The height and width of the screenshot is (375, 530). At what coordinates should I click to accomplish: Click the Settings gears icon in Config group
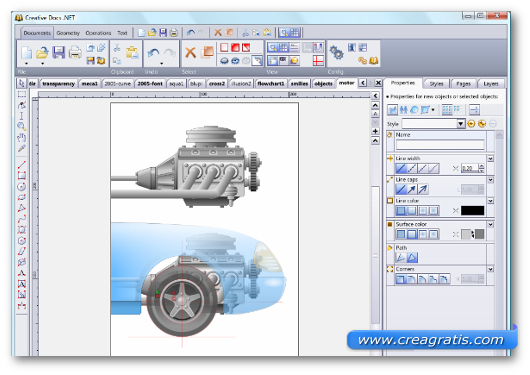(x=336, y=52)
